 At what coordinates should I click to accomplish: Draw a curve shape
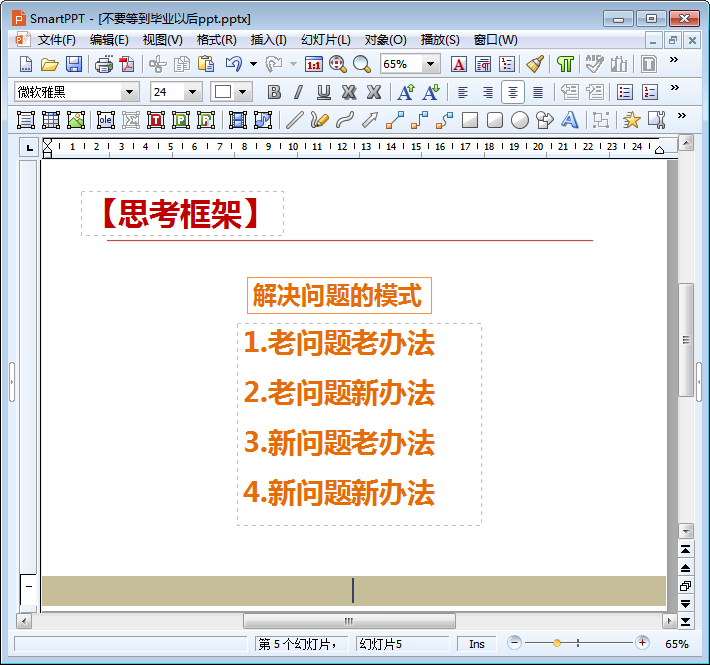tap(345, 120)
